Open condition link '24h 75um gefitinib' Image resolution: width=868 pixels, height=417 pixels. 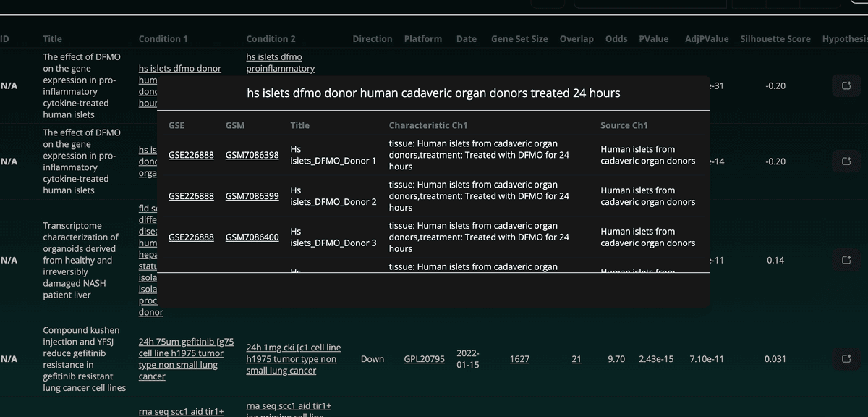186,359
